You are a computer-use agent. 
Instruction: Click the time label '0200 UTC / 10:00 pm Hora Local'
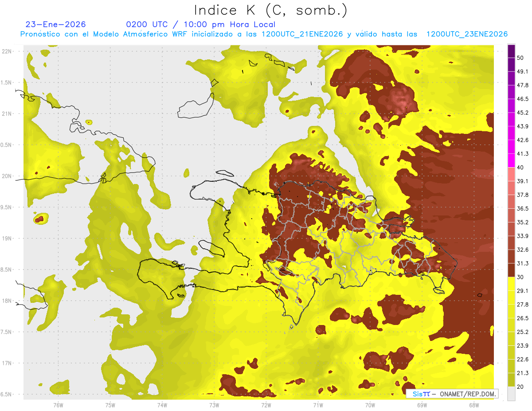(x=201, y=24)
